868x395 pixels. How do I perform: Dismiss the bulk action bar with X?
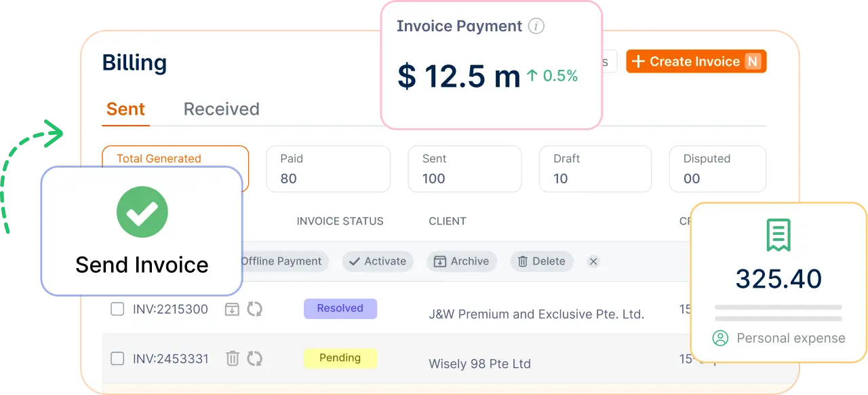point(593,261)
